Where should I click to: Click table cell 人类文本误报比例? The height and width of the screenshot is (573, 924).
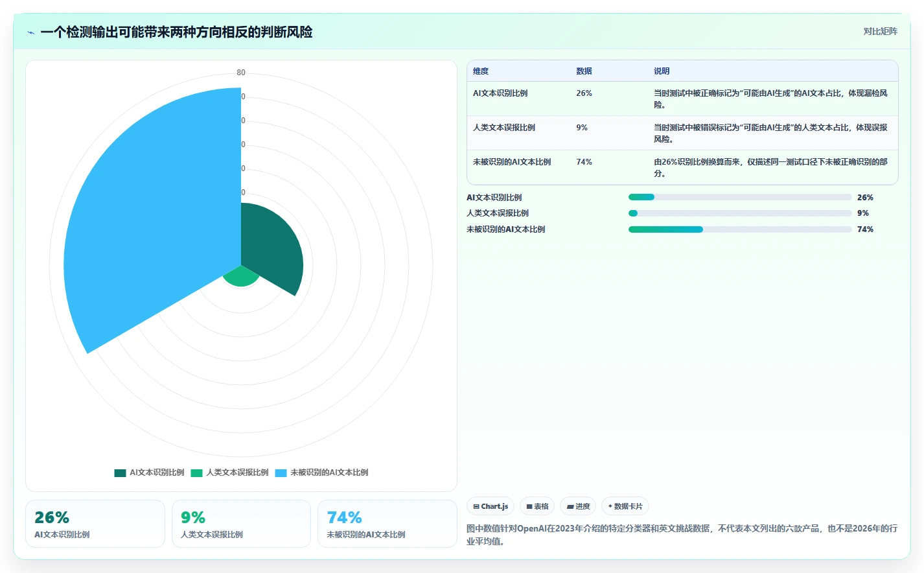tap(504, 128)
